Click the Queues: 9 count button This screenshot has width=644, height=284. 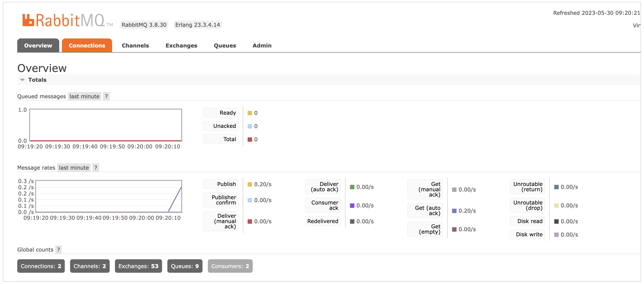pyautogui.click(x=185, y=266)
